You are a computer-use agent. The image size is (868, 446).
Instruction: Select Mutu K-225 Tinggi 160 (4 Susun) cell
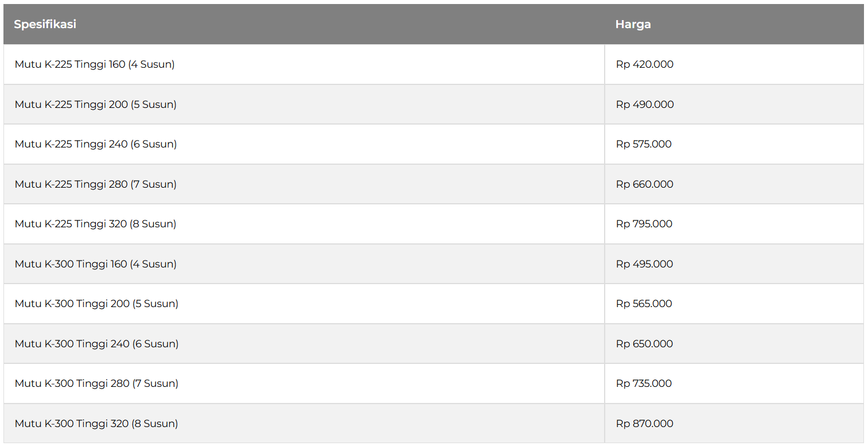304,64
